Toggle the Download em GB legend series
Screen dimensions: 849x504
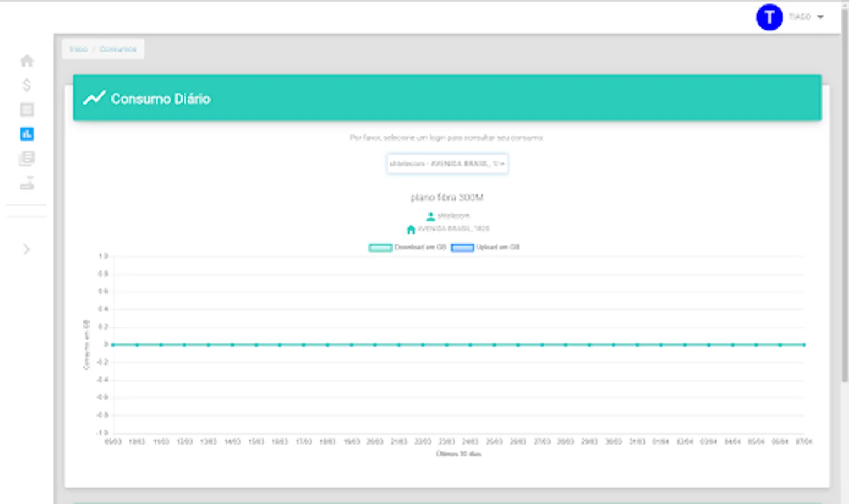click(x=407, y=248)
